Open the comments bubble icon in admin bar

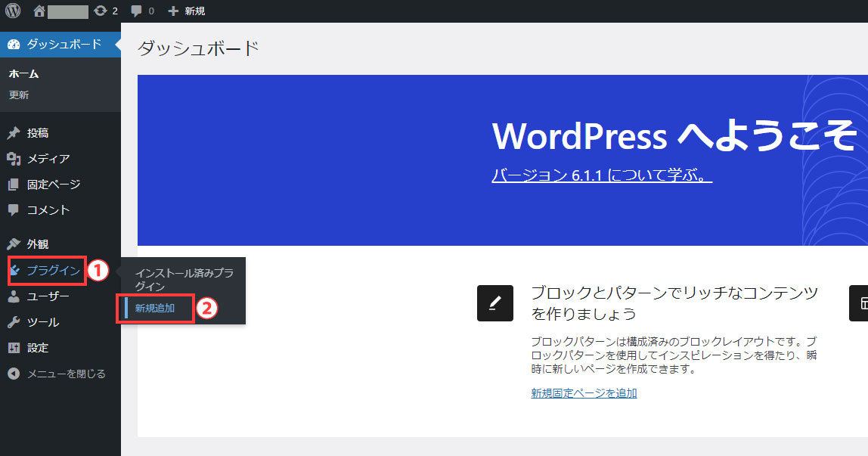click(x=136, y=11)
